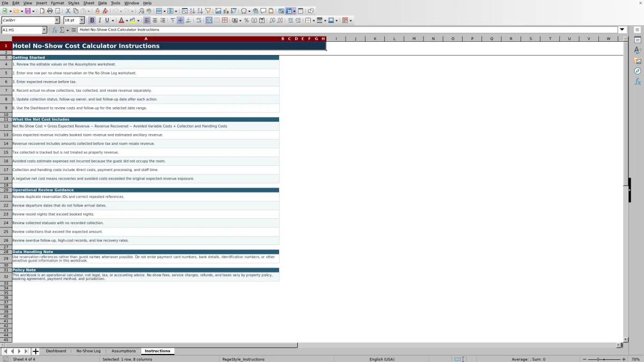Click the first sheet navigation arrow

(5, 351)
